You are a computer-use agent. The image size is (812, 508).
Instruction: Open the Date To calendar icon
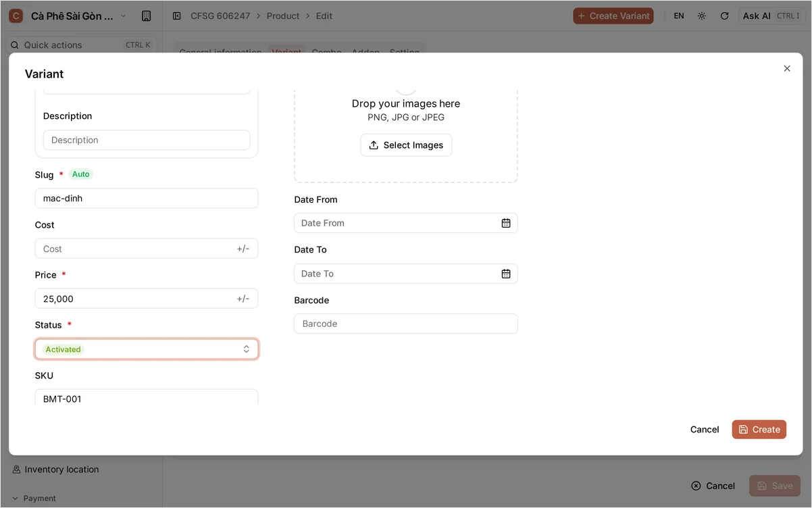(506, 274)
